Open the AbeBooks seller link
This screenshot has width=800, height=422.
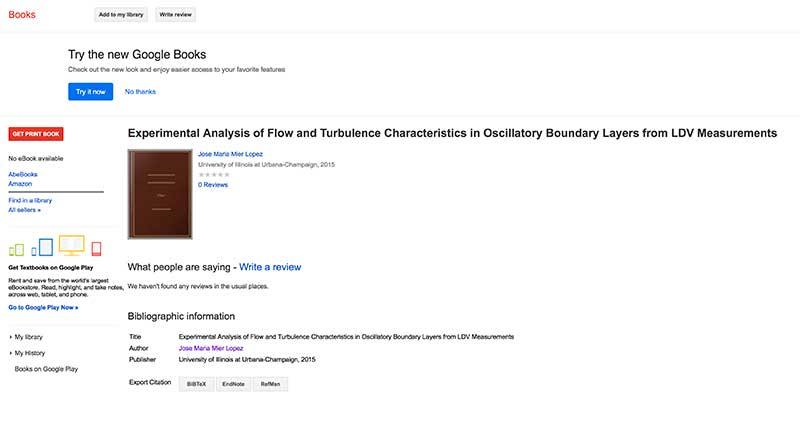click(22, 175)
